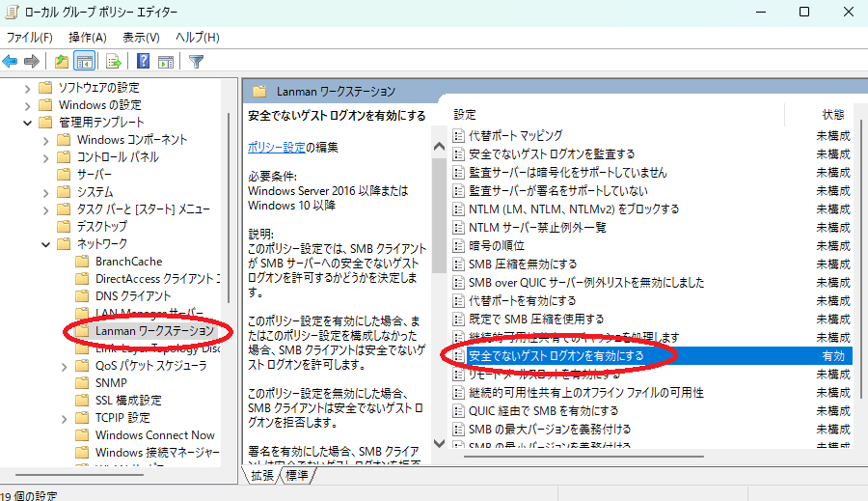Click the folder icon of サーバー
This screenshot has width=868, height=501.
[65, 174]
